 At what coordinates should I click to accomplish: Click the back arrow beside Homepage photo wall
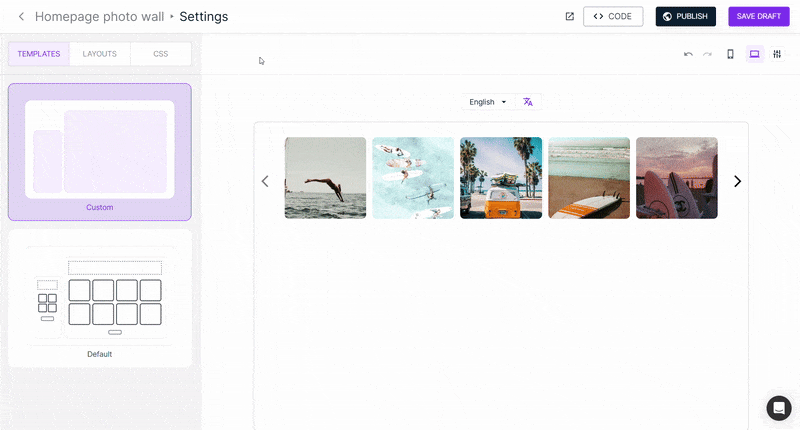[x=21, y=17]
